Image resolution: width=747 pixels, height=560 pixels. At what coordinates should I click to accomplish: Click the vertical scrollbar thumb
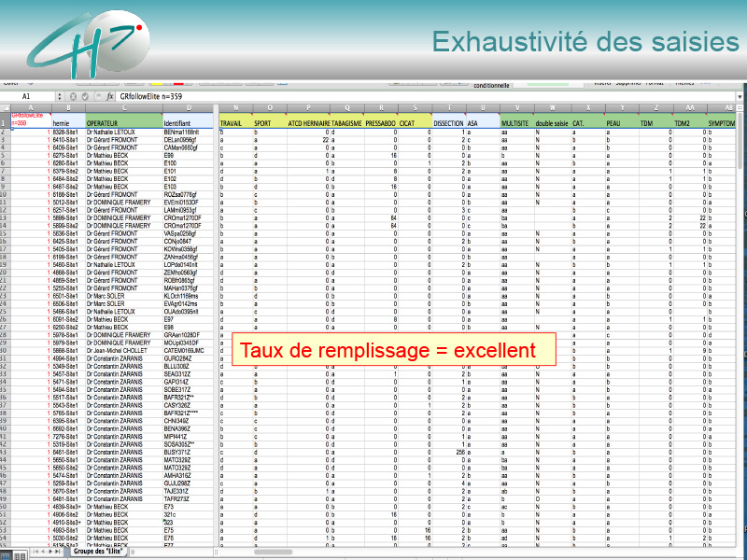[740, 141]
